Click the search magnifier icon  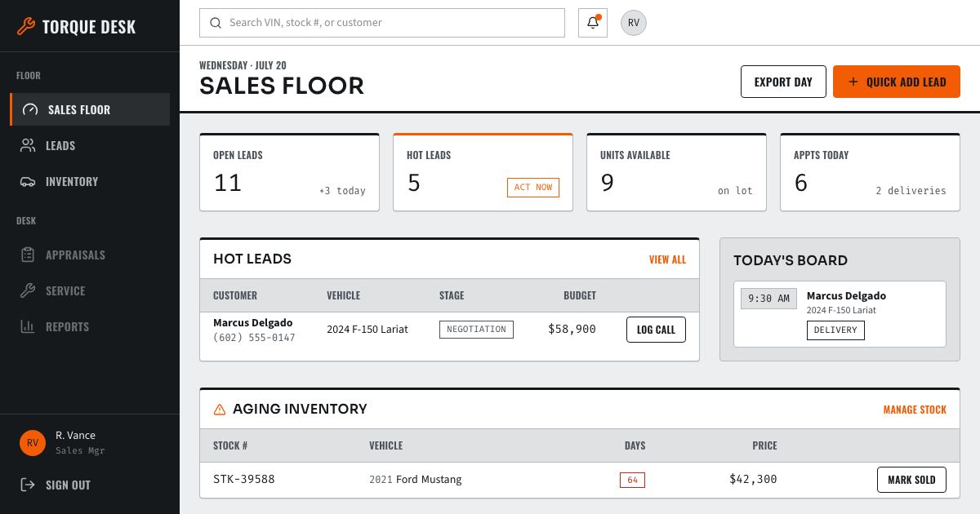pyautogui.click(x=216, y=23)
